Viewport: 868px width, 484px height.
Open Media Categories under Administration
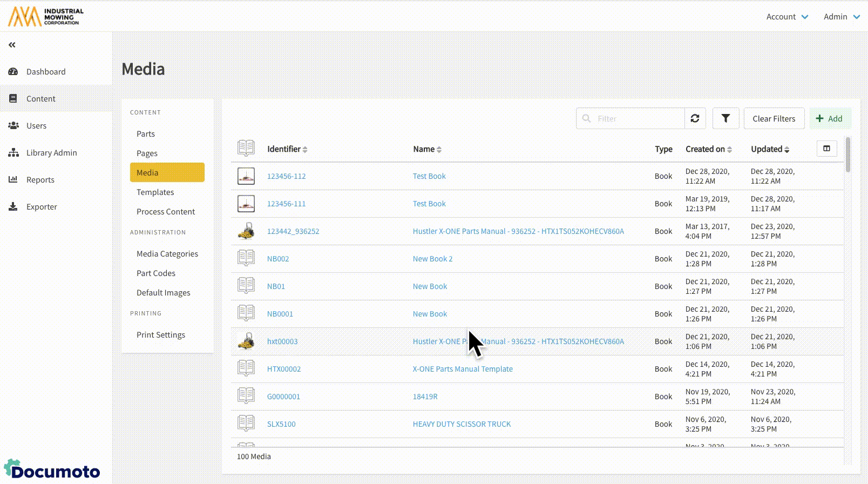(167, 254)
